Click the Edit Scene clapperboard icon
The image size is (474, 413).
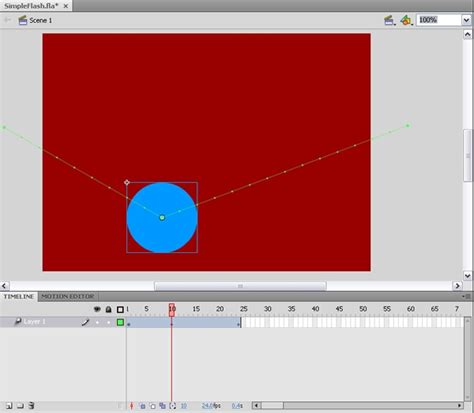389,20
